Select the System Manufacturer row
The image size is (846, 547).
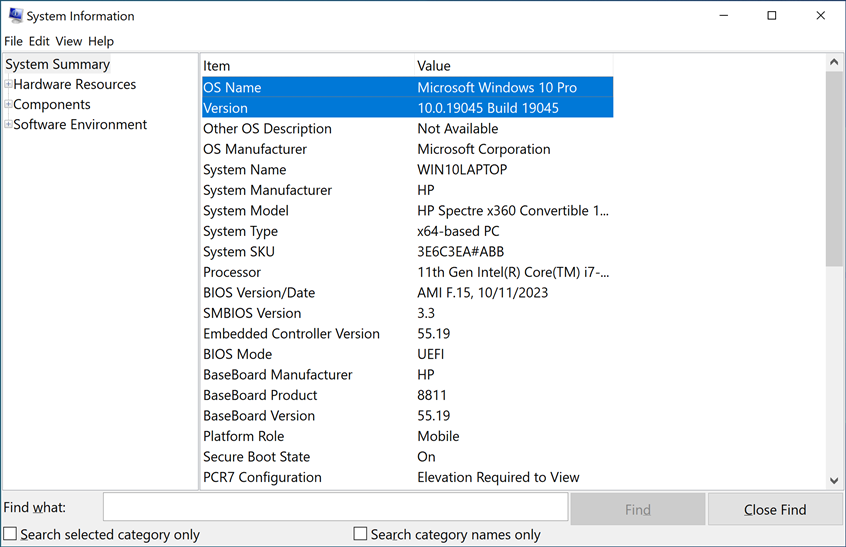(x=407, y=190)
